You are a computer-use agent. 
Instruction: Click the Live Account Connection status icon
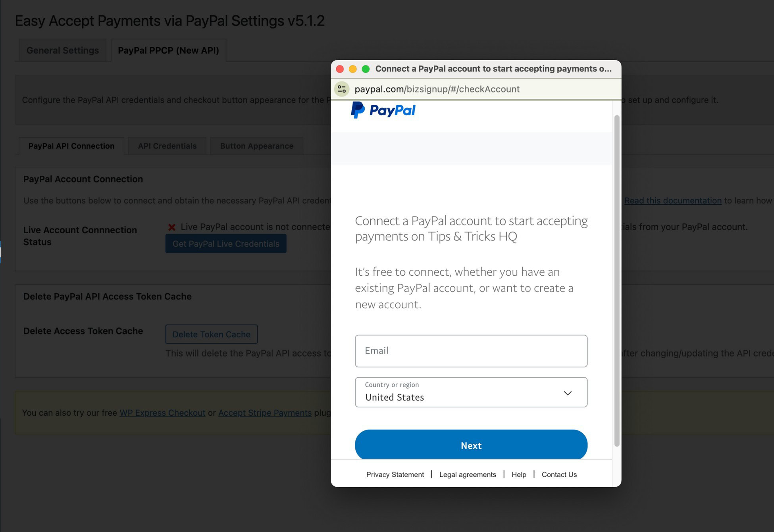(x=171, y=226)
